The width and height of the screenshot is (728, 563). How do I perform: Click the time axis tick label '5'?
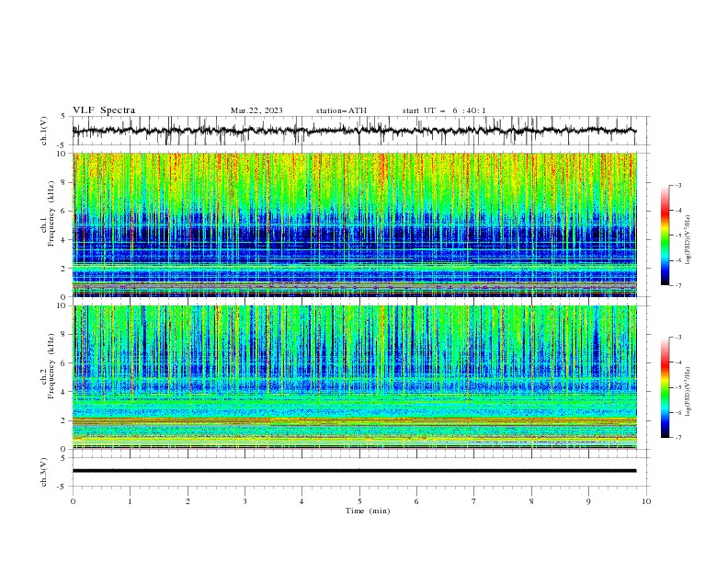(x=359, y=501)
